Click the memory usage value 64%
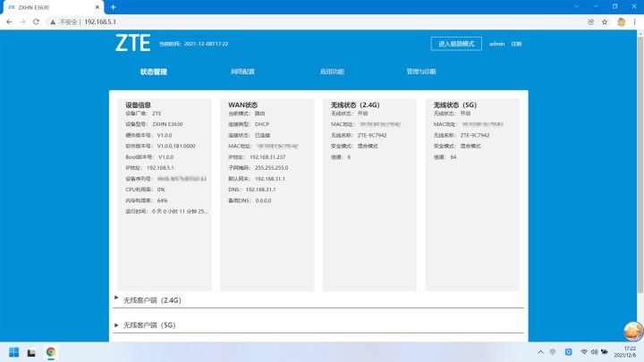Screen dimensions: 644x362 [162, 201]
